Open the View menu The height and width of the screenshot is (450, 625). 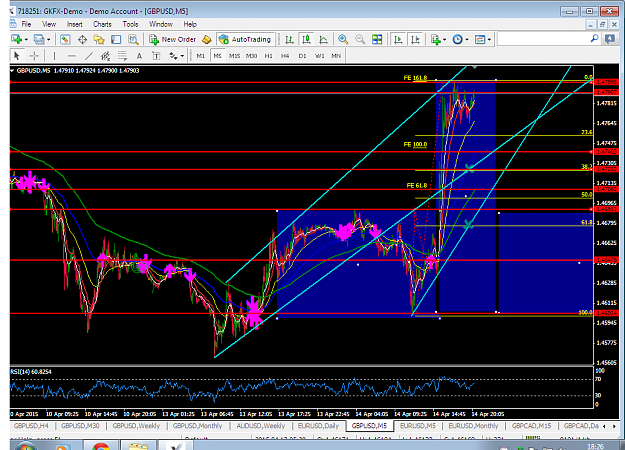click(49, 24)
